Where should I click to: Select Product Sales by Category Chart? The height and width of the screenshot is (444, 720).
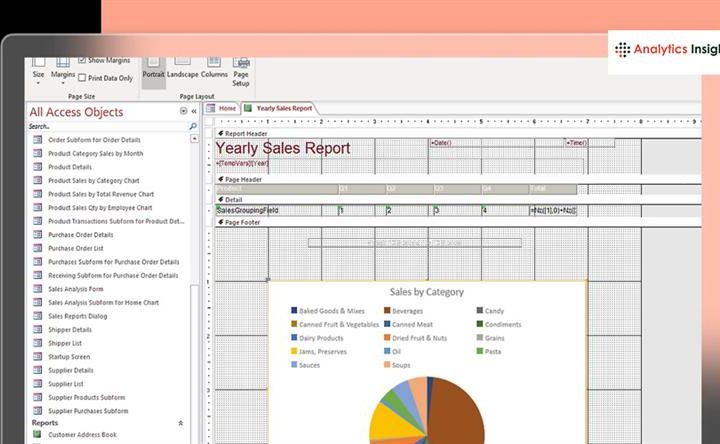tap(93, 181)
